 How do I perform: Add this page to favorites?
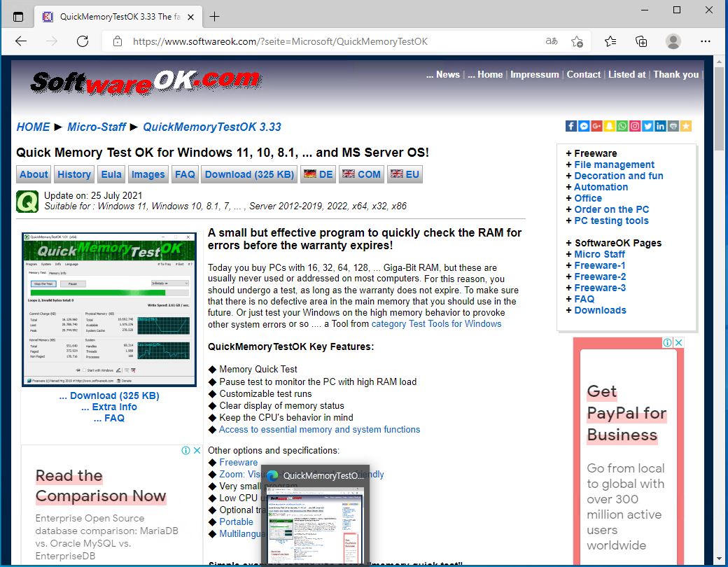point(577,41)
